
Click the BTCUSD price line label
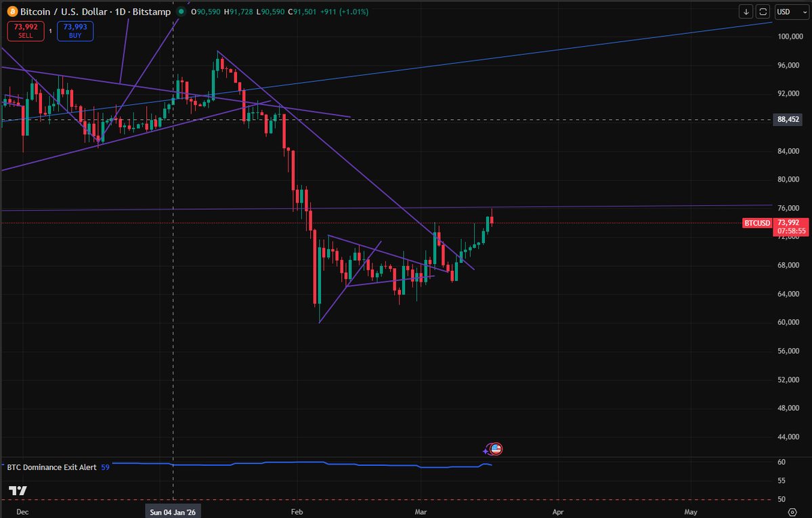757,223
